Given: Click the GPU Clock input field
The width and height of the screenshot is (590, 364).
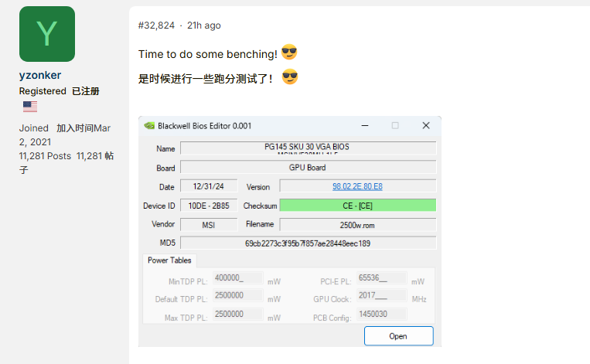Looking at the screenshot, I should point(381,297).
